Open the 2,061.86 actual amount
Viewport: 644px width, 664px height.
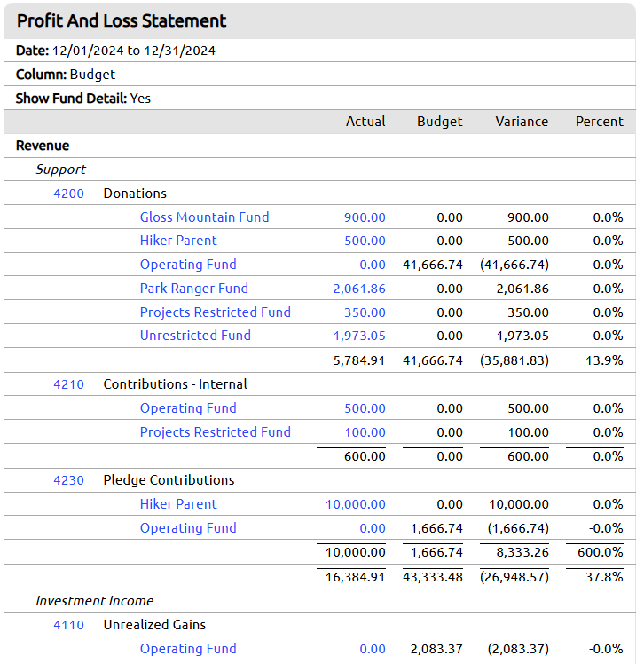click(359, 289)
